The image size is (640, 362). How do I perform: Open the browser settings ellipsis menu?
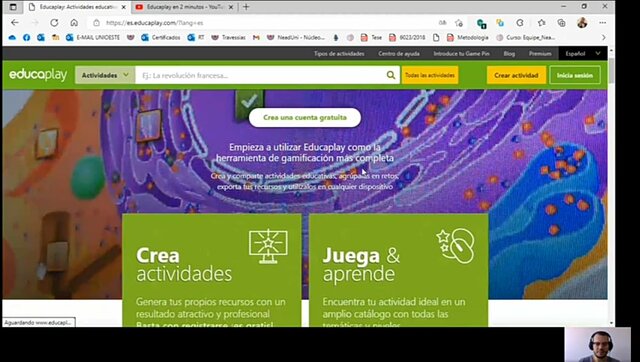point(603,23)
